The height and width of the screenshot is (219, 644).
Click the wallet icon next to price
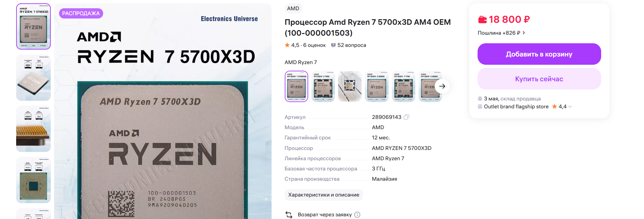coord(483,20)
